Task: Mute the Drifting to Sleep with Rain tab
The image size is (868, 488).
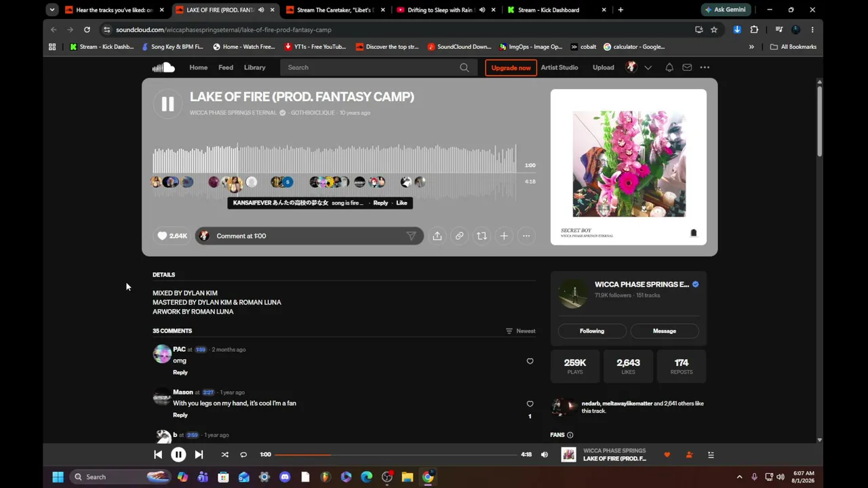Action: pos(482,10)
